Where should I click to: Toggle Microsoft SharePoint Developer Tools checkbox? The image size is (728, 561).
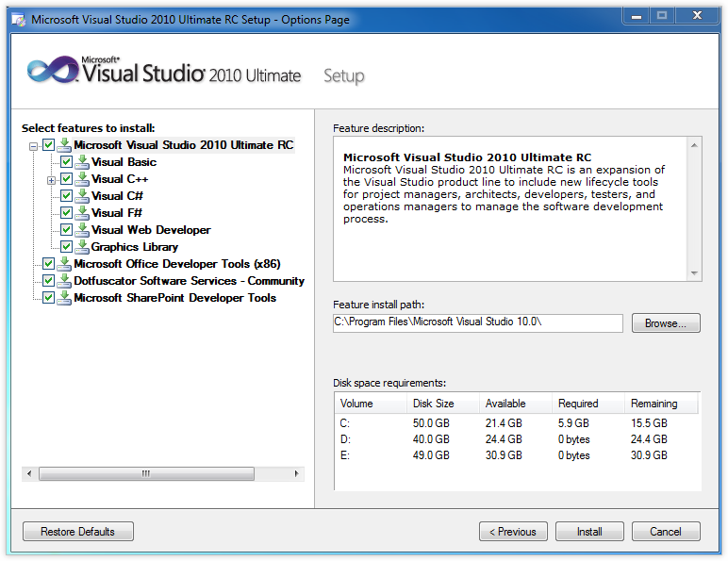coord(49,298)
